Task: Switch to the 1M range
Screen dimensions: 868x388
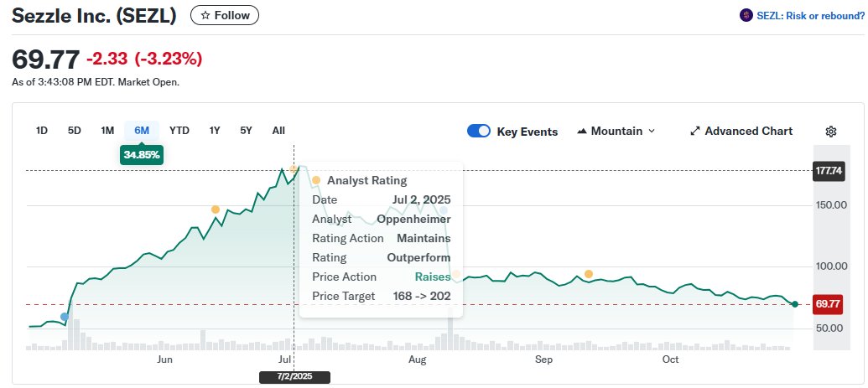Action: [x=107, y=131]
